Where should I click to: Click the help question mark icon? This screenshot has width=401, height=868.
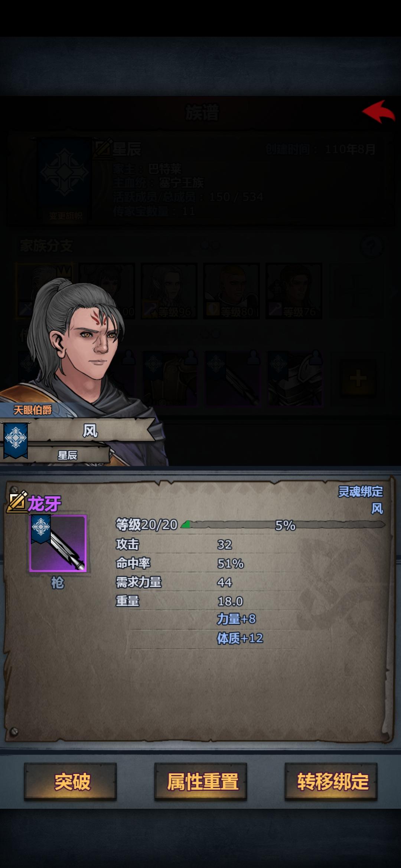(371, 247)
